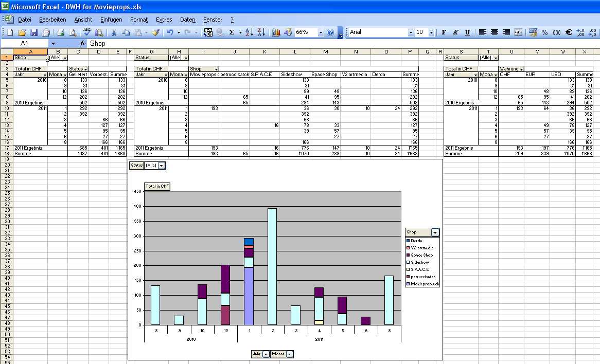
Task: Open the Chart Wizard icon
Action: [x=276, y=32]
